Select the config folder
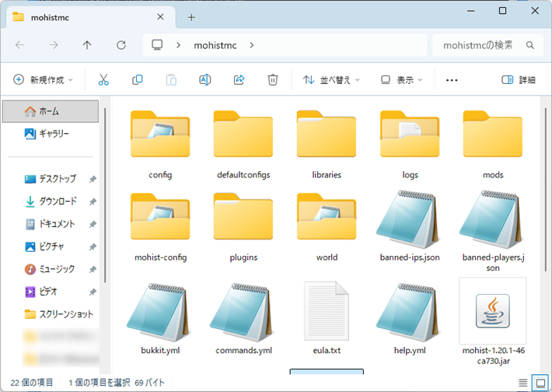 pos(160,145)
